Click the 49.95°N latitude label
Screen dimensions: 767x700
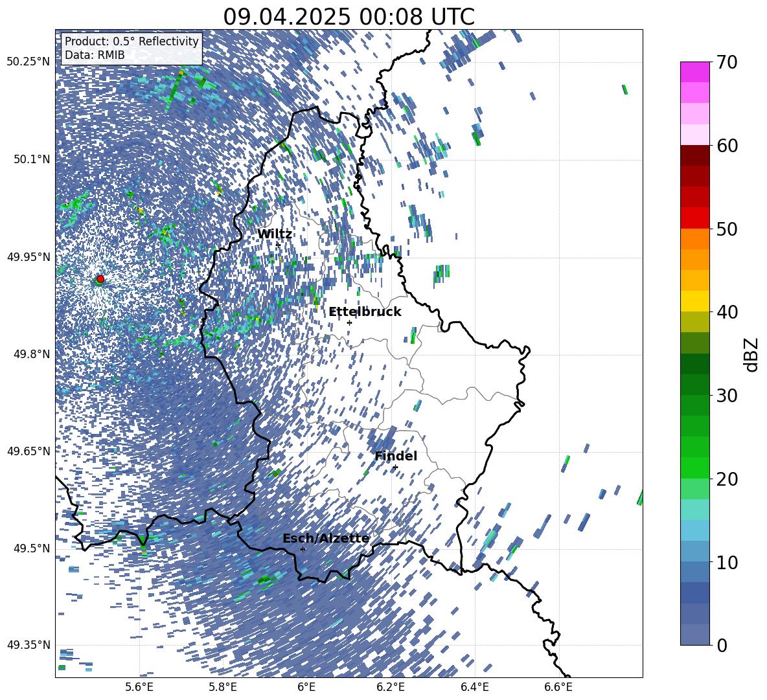[29, 256]
